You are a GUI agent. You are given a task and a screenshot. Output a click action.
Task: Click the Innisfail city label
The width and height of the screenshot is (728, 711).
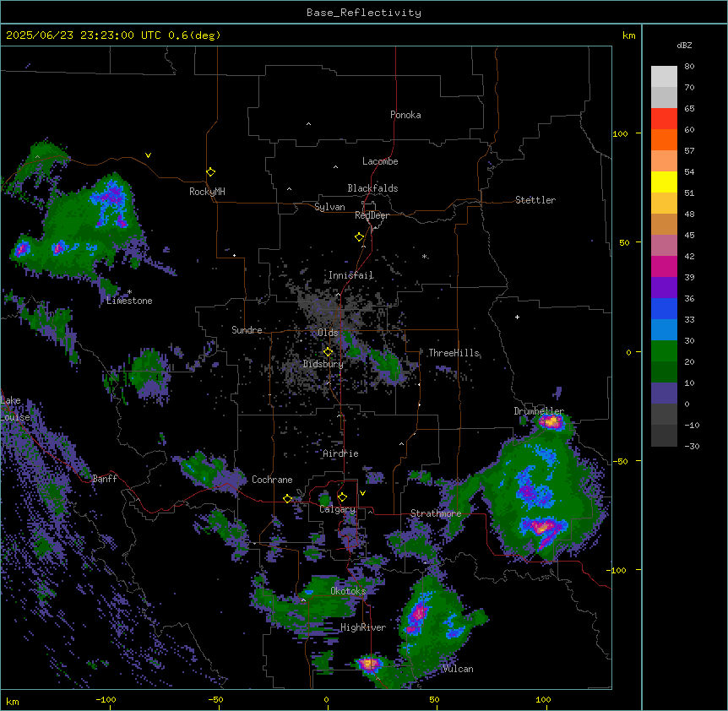[351, 275]
